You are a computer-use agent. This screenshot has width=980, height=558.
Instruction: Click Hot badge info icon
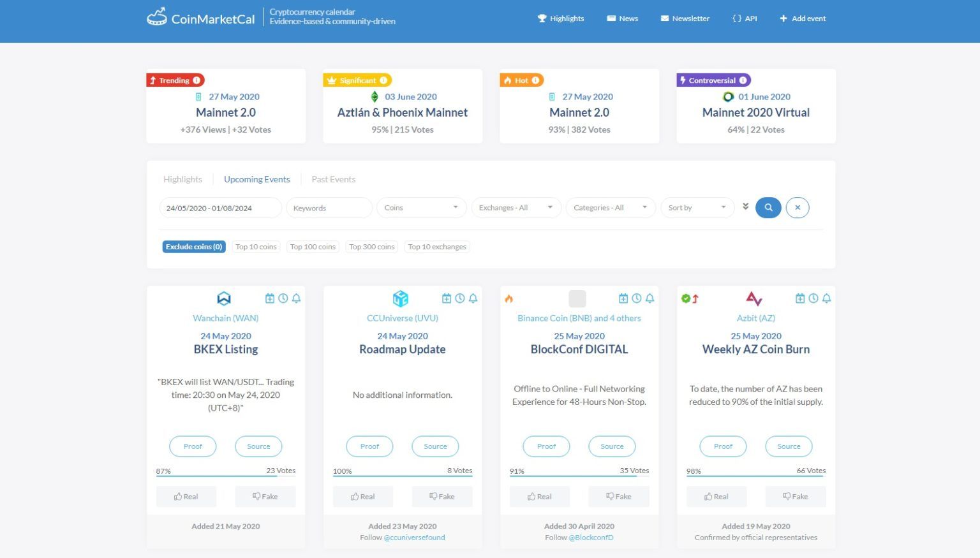tap(535, 80)
